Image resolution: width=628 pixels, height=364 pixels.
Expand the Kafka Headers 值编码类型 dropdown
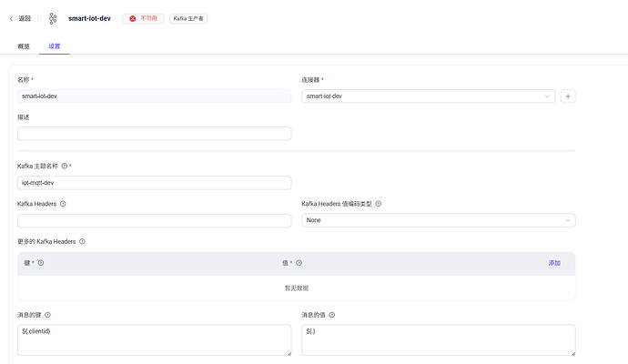pyautogui.click(x=438, y=220)
